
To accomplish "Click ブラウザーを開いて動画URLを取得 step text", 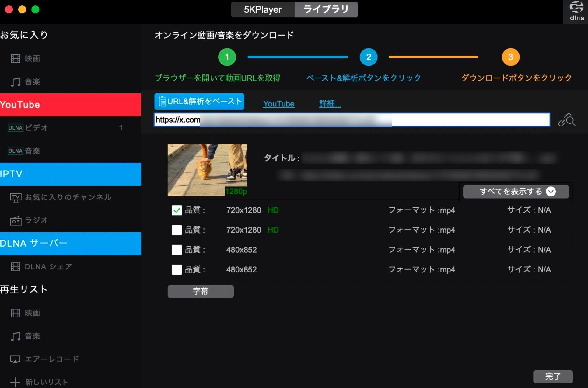I will tap(218, 78).
